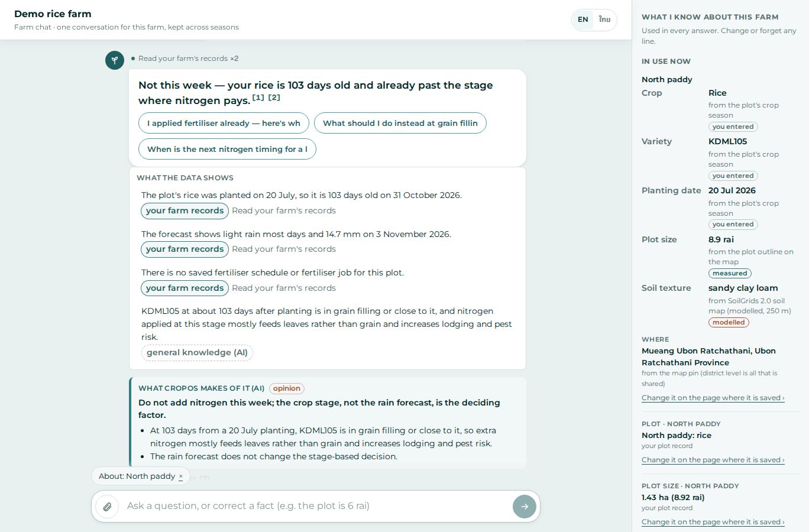This screenshot has width=809, height=532.
Task: Click the sandy clay loam soil value
Action: (743, 288)
